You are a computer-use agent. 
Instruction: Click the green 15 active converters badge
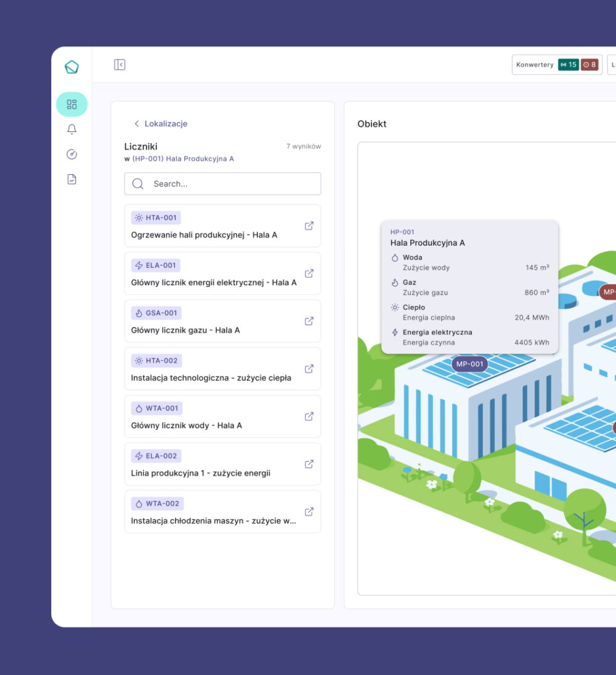point(568,65)
